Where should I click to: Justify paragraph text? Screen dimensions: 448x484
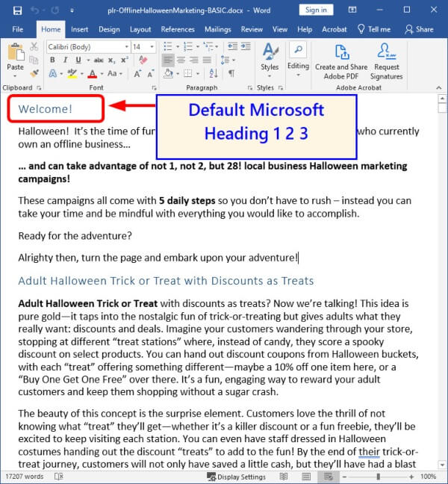pyautogui.click(x=207, y=60)
